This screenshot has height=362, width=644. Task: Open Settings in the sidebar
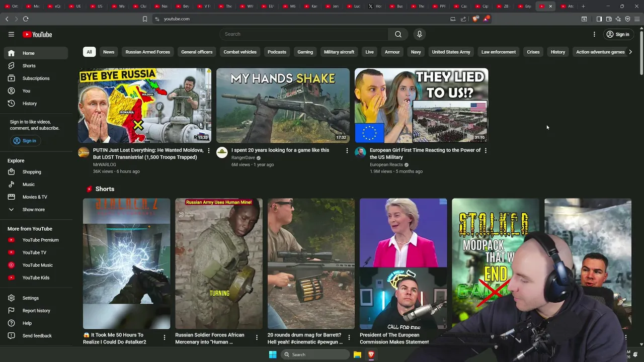(36, 298)
